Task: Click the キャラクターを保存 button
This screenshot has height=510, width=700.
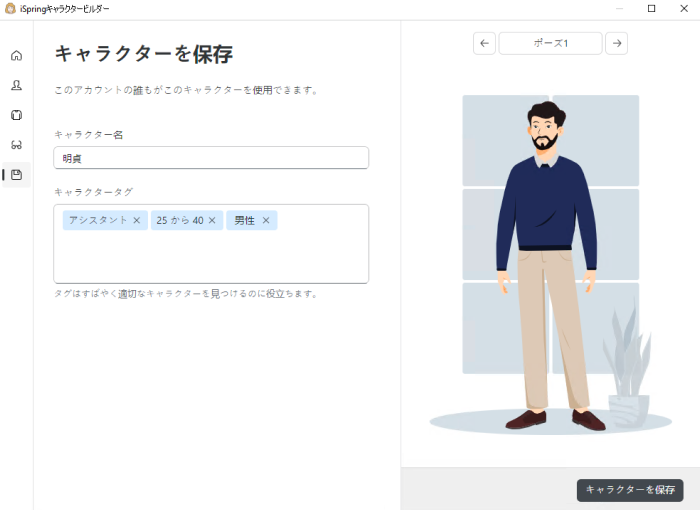Action: 630,490
